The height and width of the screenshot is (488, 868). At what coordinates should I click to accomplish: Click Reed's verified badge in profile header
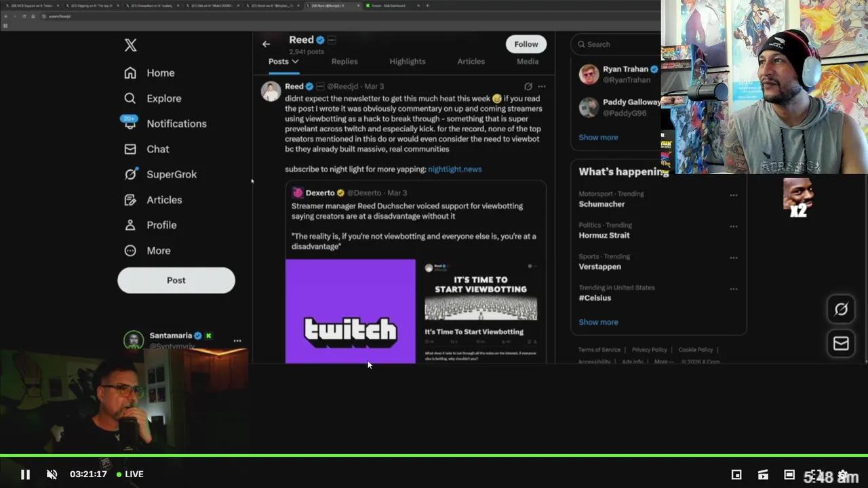(x=320, y=40)
